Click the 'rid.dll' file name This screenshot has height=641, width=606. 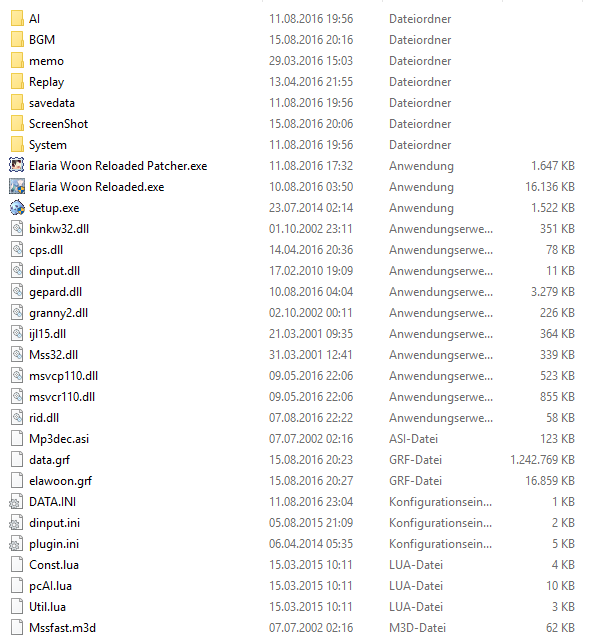(44, 418)
